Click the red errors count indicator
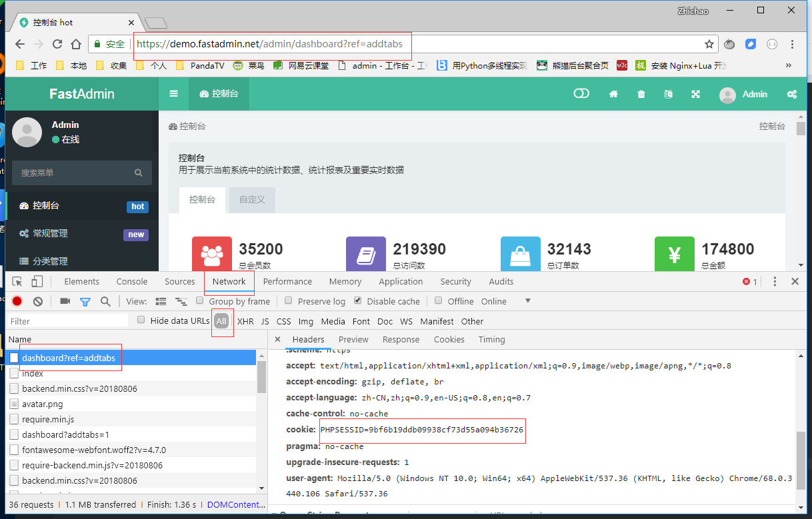The width and height of the screenshot is (812, 519). click(750, 282)
